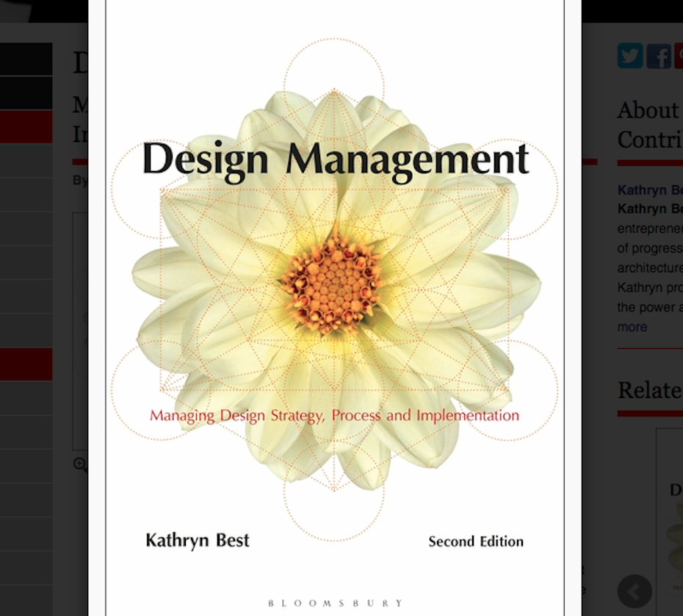
Task: Click the magnifier zoom icon below the cover
Action: click(x=80, y=464)
